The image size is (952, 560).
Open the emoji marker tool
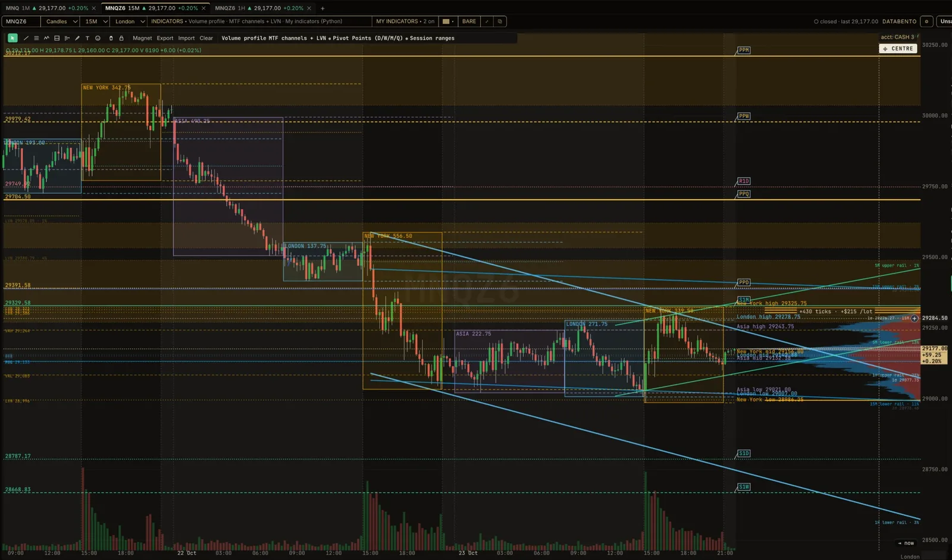98,38
